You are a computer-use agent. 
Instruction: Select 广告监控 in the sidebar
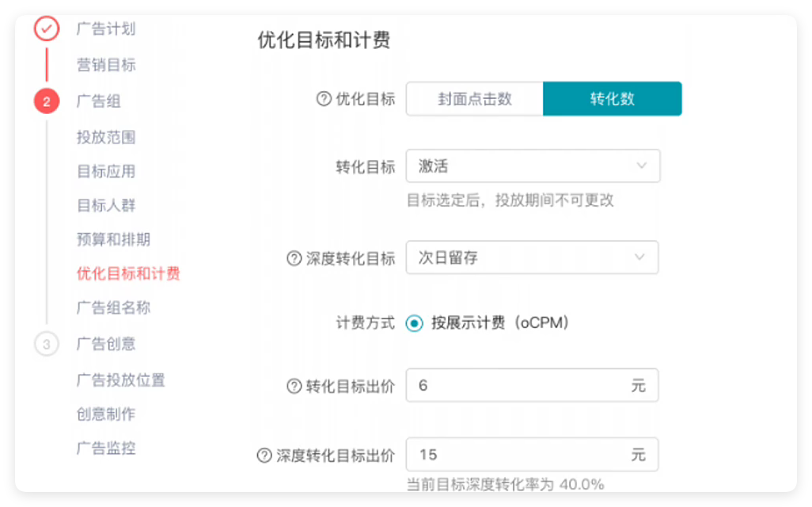(107, 448)
